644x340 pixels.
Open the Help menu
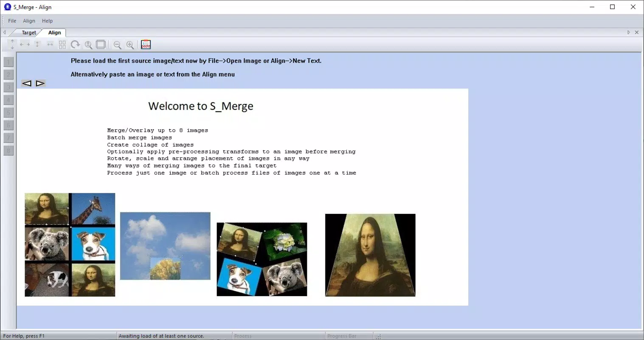pos(47,21)
